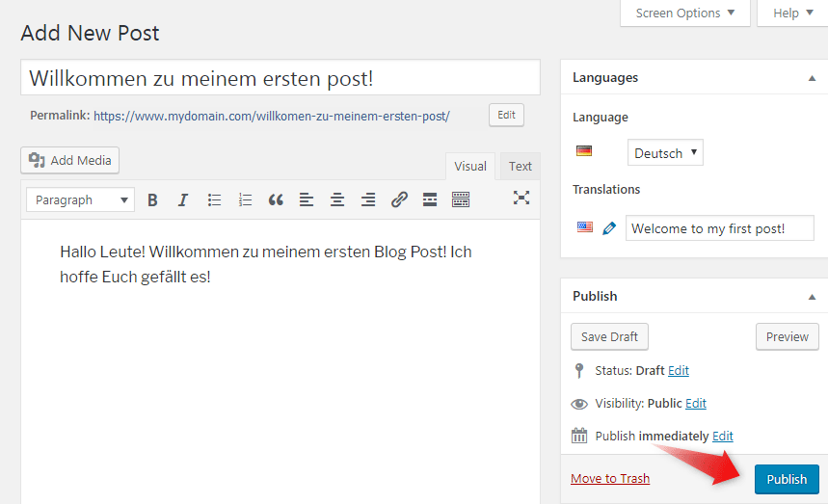Switch to the Visual editor tab
Screen dimensions: 828x504
point(470,167)
